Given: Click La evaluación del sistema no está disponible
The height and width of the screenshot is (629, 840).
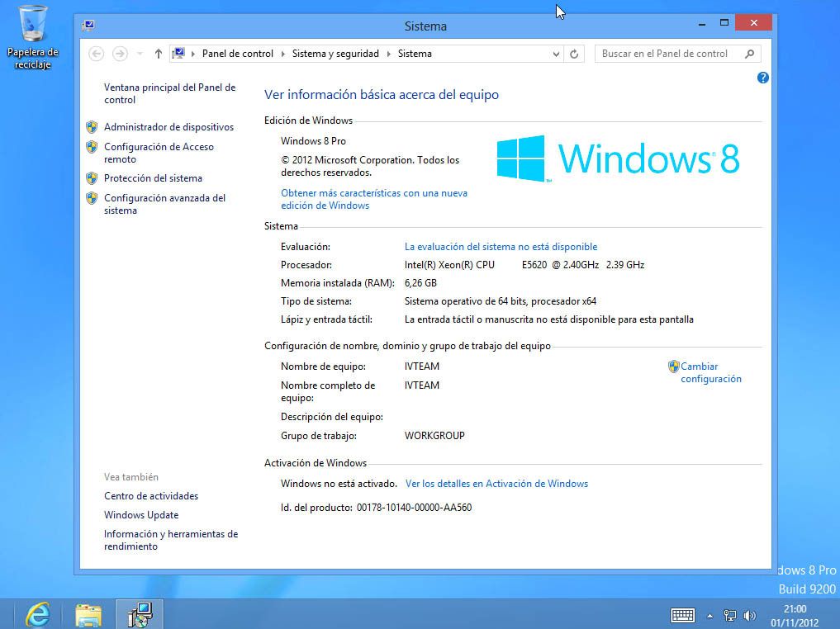Looking at the screenshot, I should coord(501,247).
